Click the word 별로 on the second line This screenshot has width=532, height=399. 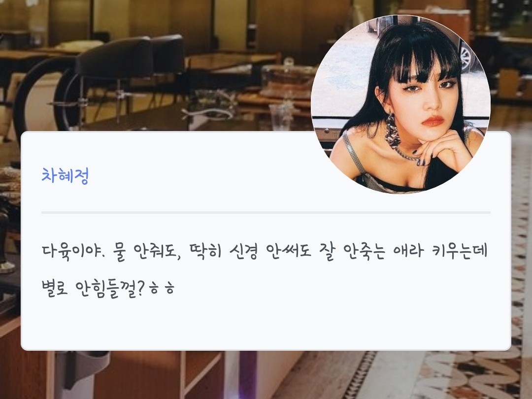coord(55,288)
